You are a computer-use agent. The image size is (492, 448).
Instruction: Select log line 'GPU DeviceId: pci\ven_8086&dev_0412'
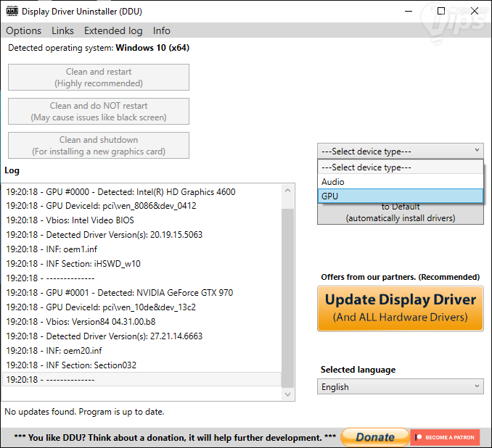pos(142,206)
